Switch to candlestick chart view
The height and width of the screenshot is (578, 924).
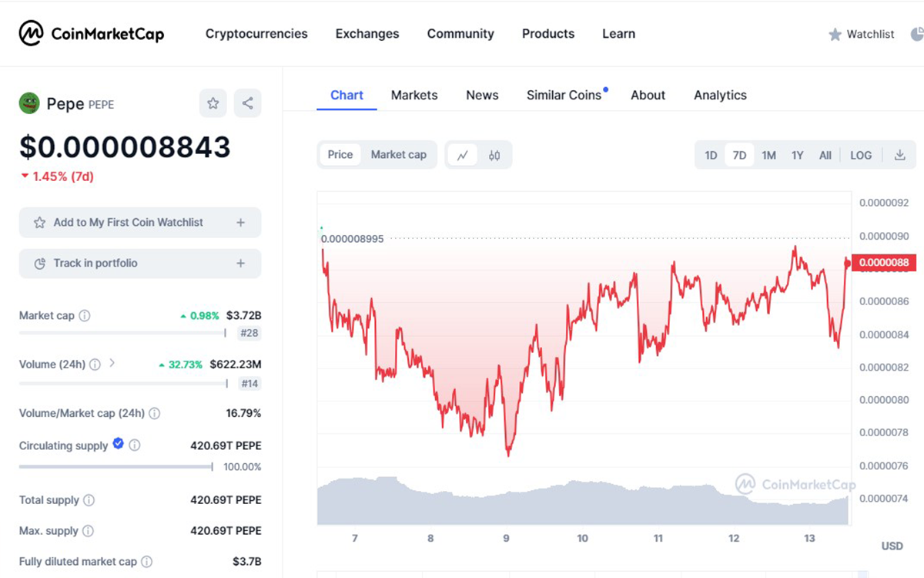[494, 155]
